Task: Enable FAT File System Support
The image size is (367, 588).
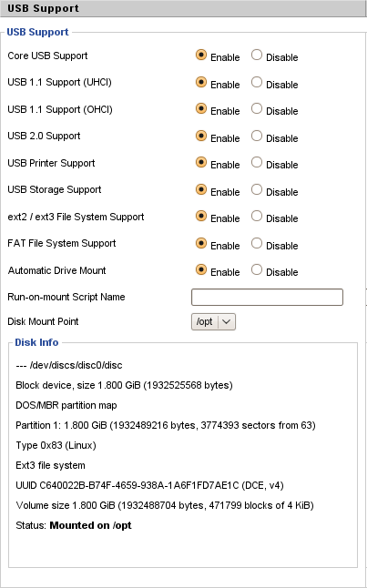Action: point(201,243)
